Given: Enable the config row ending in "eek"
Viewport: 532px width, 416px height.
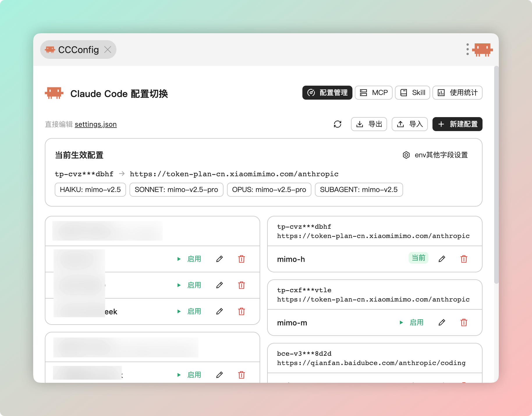Looking at the screenshot, I should (x=189, y=311).
